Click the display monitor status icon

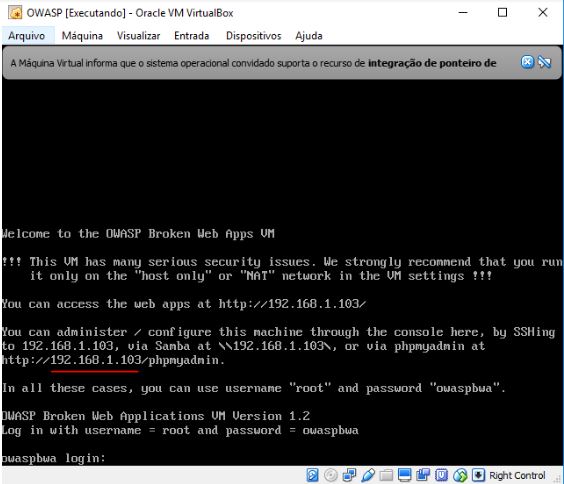(x=405, y=475)
